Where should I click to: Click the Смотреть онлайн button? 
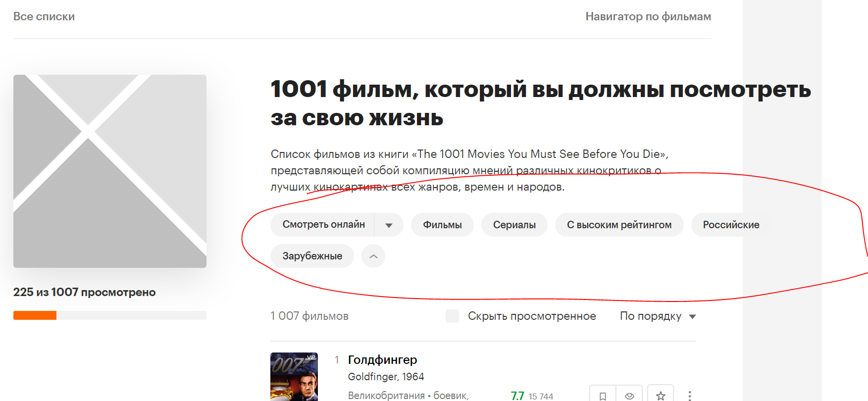(x=323, y=225)
